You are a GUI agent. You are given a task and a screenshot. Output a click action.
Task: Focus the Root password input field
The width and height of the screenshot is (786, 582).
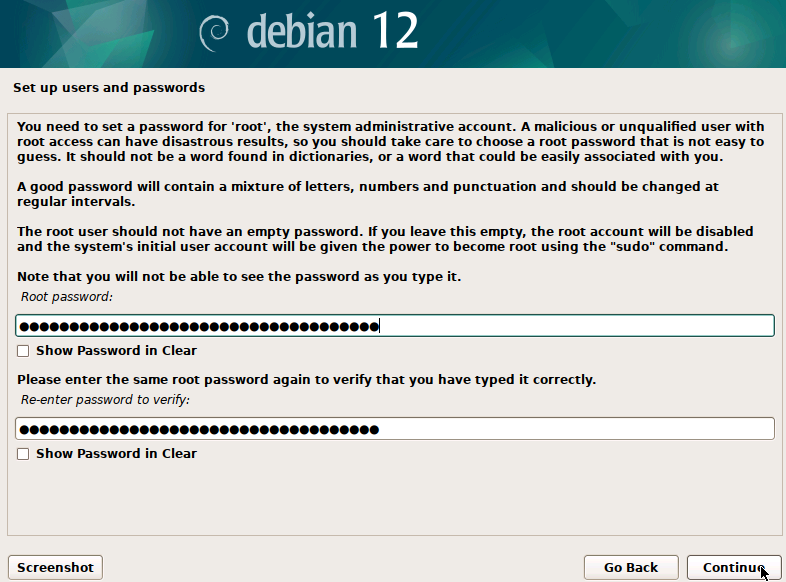[394, 326]
